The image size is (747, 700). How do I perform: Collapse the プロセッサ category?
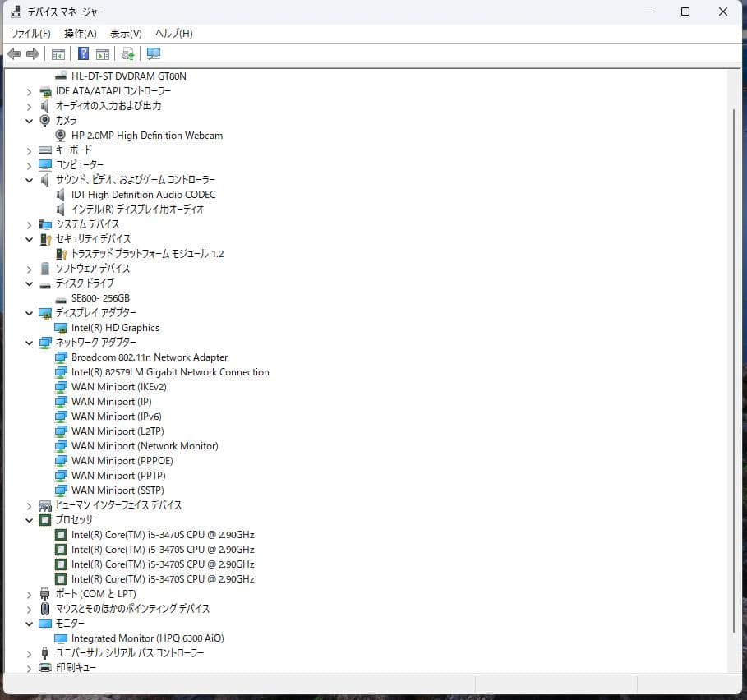point(30,520)
